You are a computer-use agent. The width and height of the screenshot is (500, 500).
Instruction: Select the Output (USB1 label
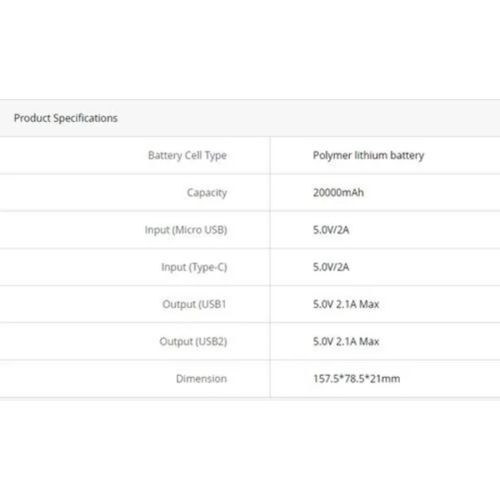pos(194,304)
